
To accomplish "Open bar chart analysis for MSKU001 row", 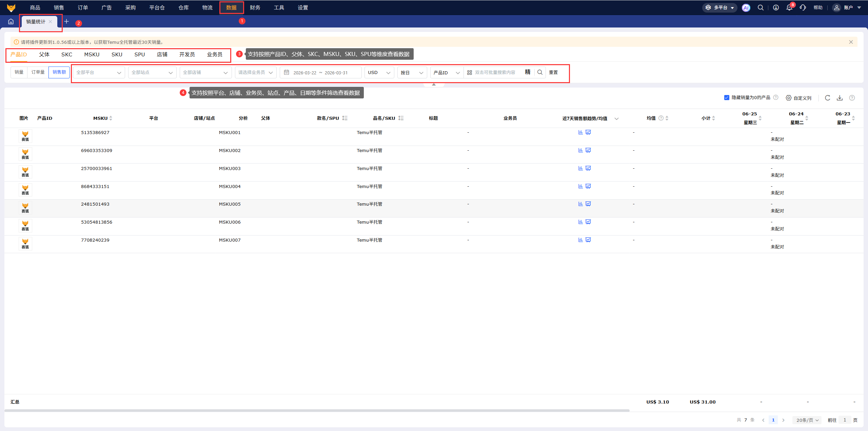I will [580, 132].
